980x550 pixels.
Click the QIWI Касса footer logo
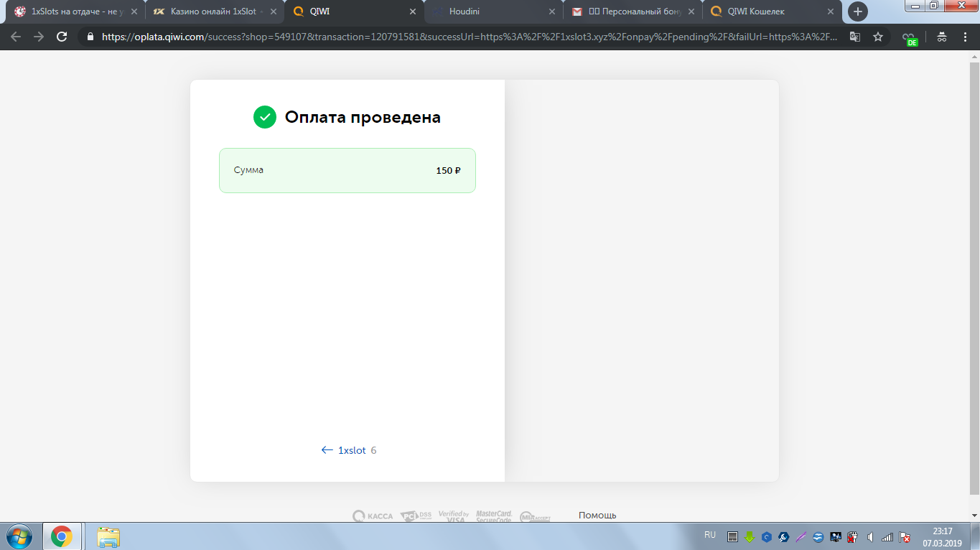click(x=373, y=516)
